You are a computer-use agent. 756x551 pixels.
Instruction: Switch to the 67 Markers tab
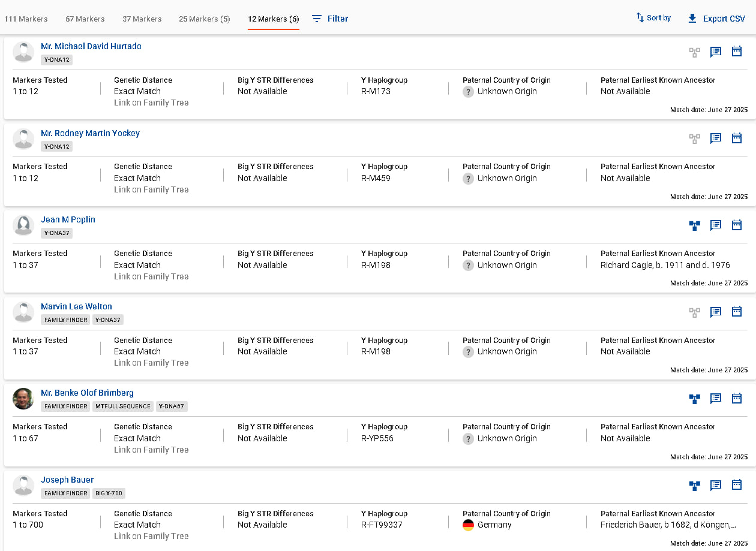tap(85, 19)
